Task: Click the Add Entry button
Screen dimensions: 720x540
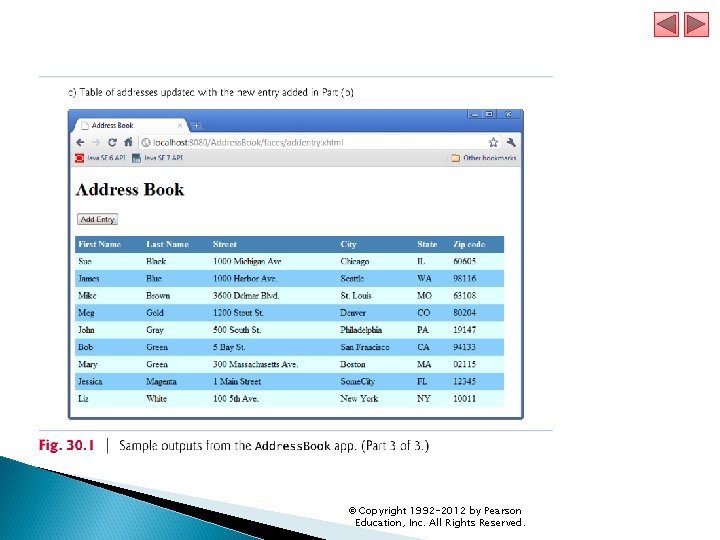Action: (97, 219)
